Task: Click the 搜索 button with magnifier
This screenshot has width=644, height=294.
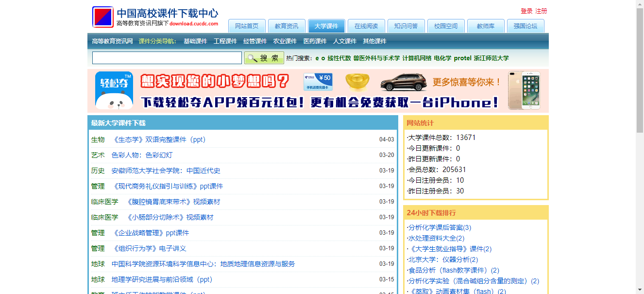Action: (264, 58)
